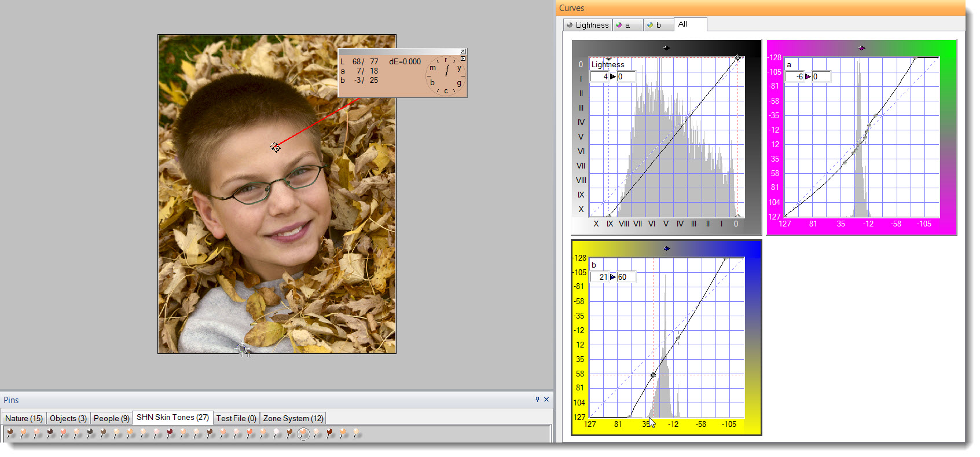Select the Nature (15) pins tab
Screen dimensions: 980x457
(24, 418)
